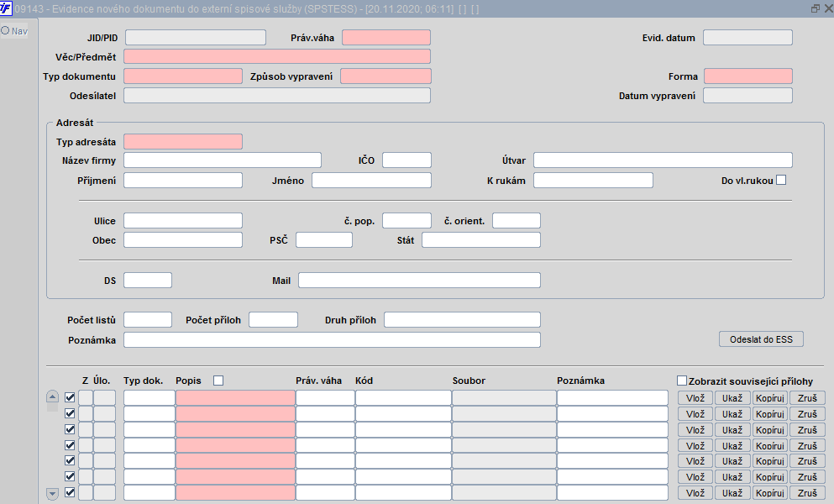Open the Typ adresáta field
This screenshot has width=834, height=504.
pyautogui.click(x=183, y=142)
